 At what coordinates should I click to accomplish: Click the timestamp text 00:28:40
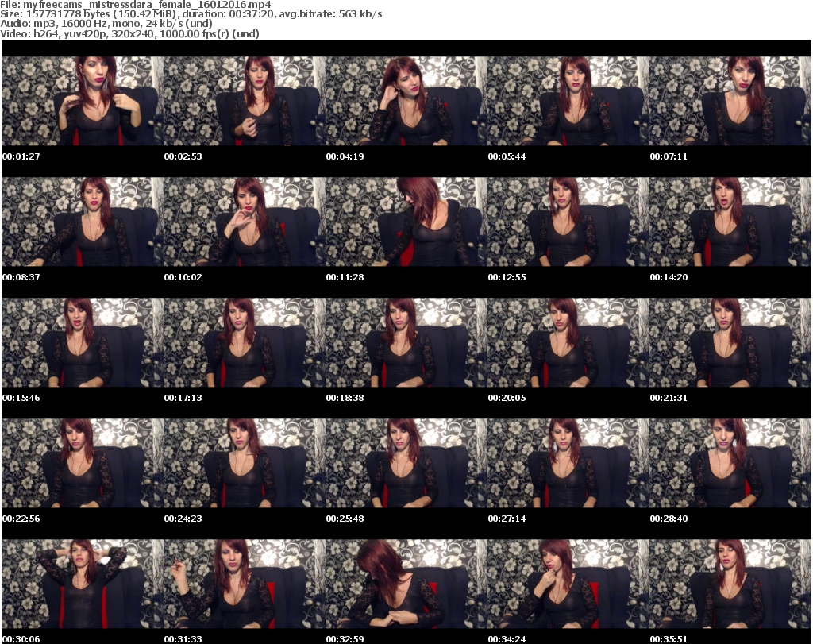point(669,519)
